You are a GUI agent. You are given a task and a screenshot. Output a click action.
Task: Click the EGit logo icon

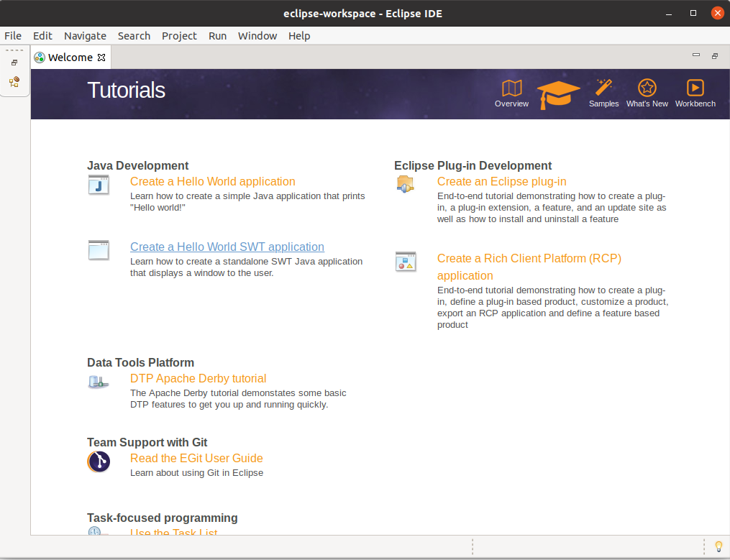[x=99, y=462]
